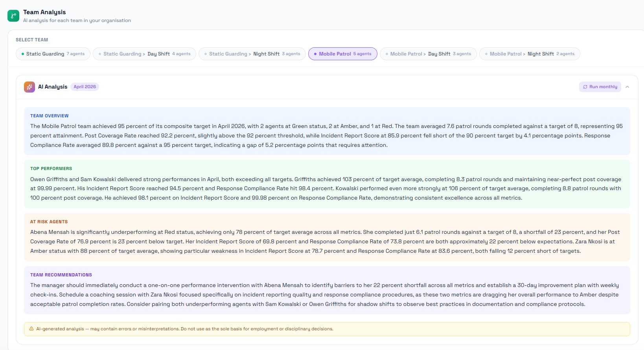
Task: Select Static Guarding Day Shift team
Action: [144, 54]
